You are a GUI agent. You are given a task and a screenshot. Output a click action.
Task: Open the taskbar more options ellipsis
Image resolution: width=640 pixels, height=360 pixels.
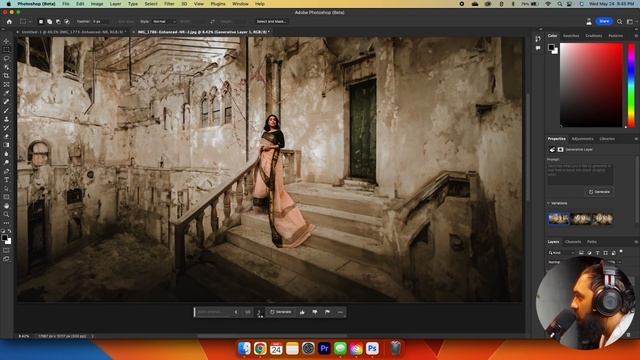(340, 312)
